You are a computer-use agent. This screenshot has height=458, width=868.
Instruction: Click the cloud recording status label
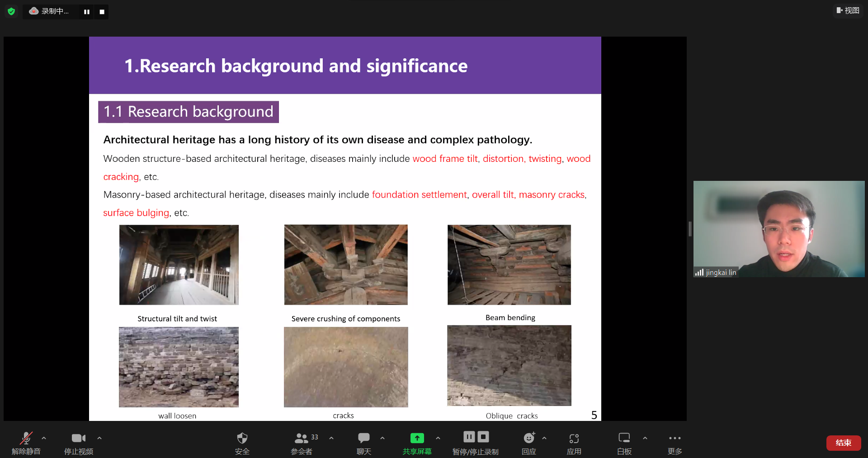(x=50, y=11)
